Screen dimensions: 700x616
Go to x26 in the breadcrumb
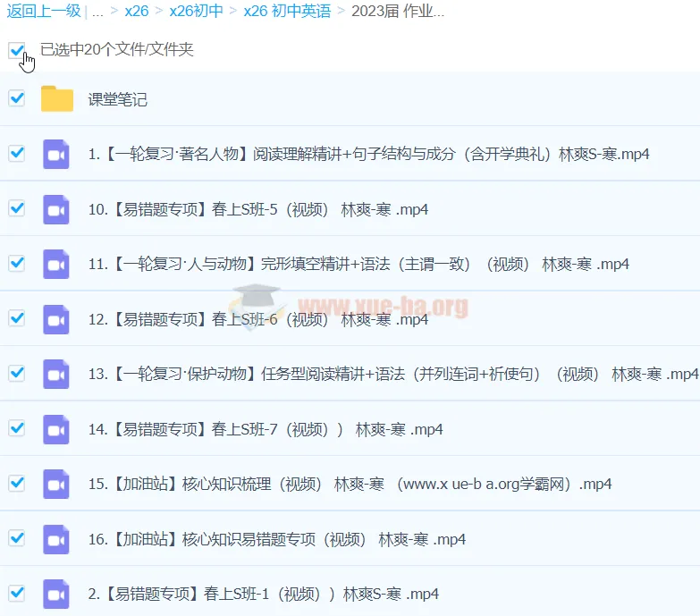coord(137,12)
